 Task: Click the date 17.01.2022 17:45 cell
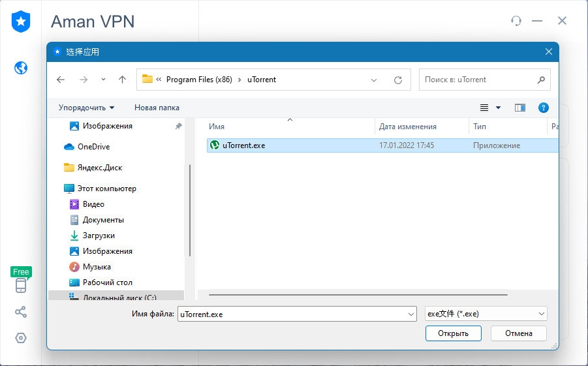coord(407,145)
